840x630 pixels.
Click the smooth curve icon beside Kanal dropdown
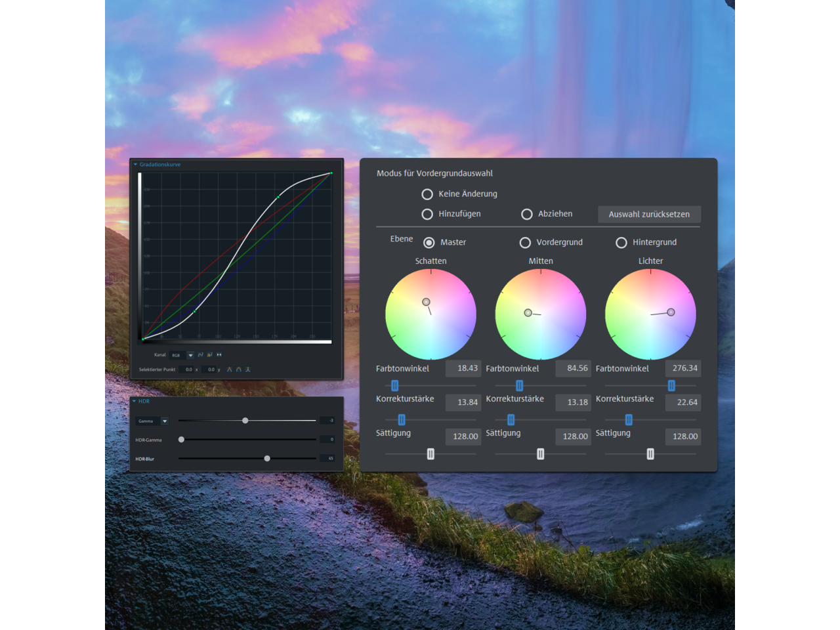[x=201, y=355]
